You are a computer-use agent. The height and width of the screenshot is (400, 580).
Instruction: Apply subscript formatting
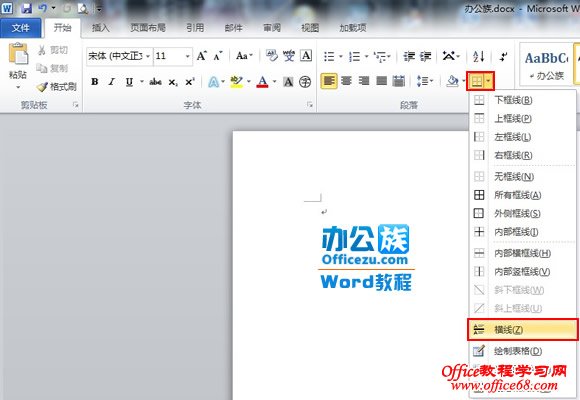[x=173, y=82]
